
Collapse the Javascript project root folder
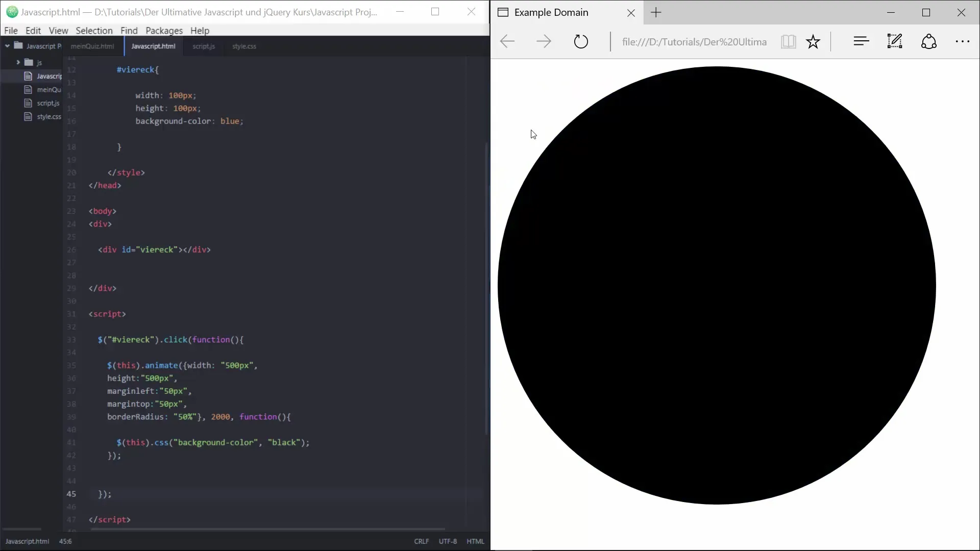coord(8,46)
